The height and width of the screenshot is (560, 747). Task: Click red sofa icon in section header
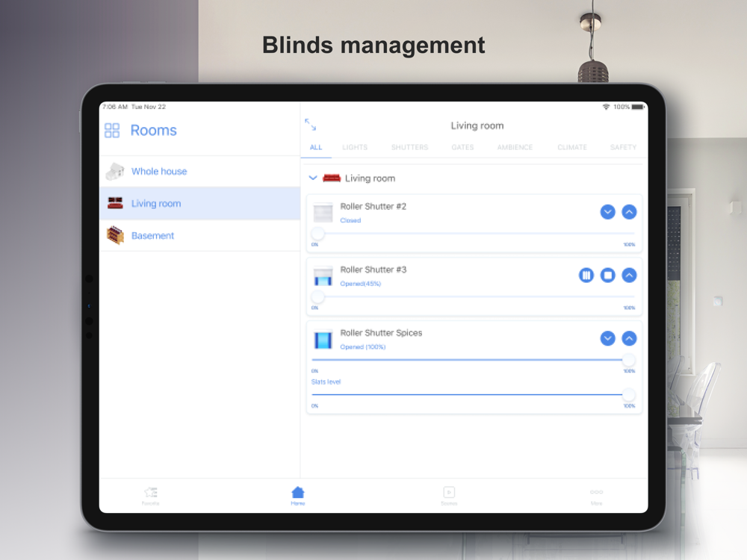pos(332,178)
